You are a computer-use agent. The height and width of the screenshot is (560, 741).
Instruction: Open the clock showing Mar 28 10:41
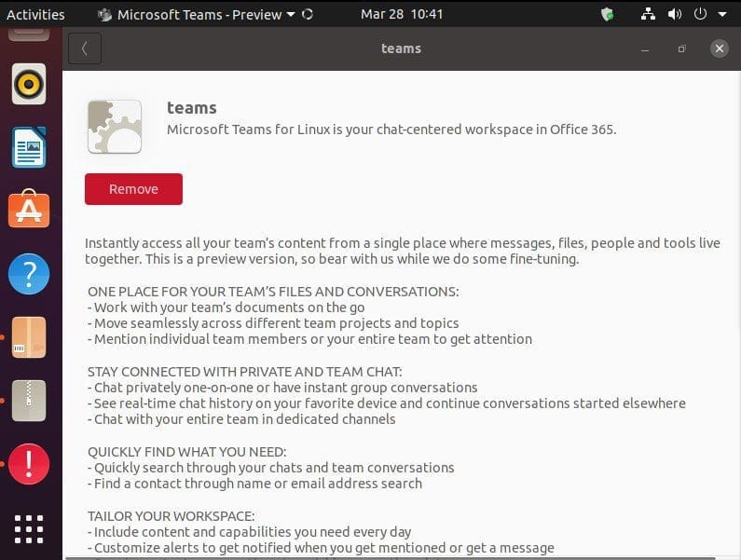tap(402, 14)
